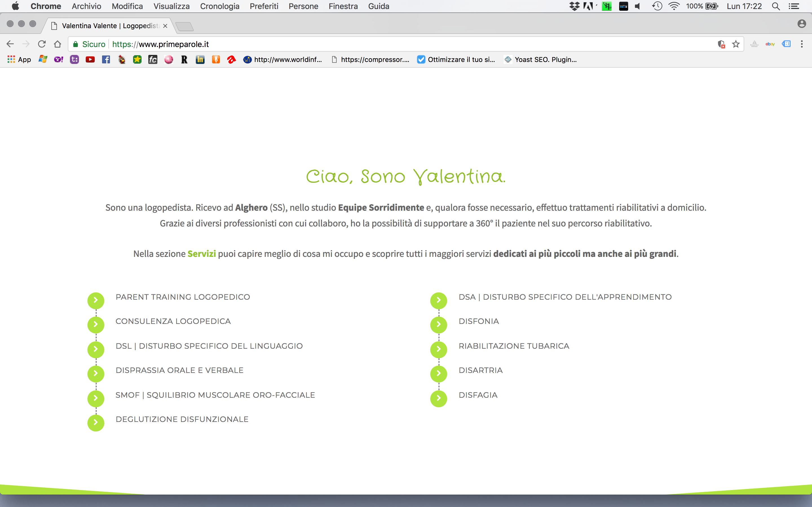Open Chrome's three-dot menu
Image resolution: width=812 pixels, height=507 pixels.
pos(802,44)
